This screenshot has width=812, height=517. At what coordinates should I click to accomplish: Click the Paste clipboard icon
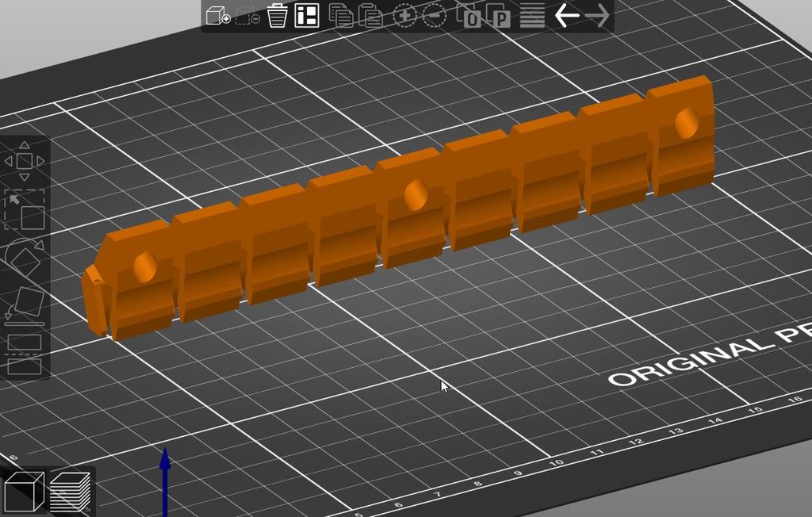coord(371,16)
